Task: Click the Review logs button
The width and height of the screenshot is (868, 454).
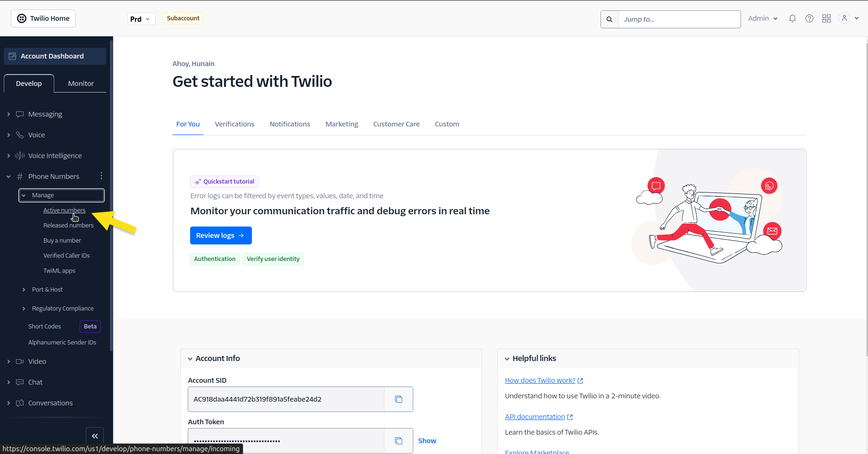Action: pyautogui.click(x=221, y=235)
